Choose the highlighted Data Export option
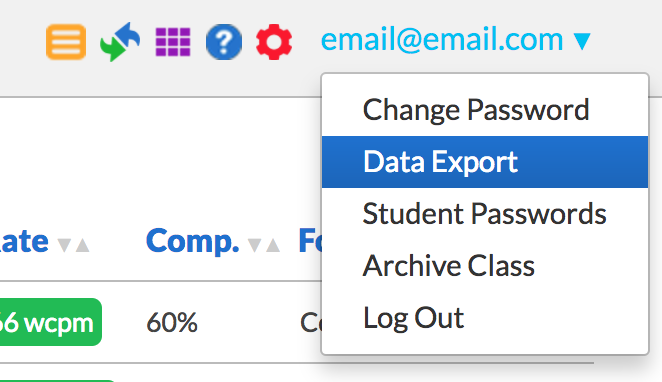 pyautogui.click(x=485, y=162)
